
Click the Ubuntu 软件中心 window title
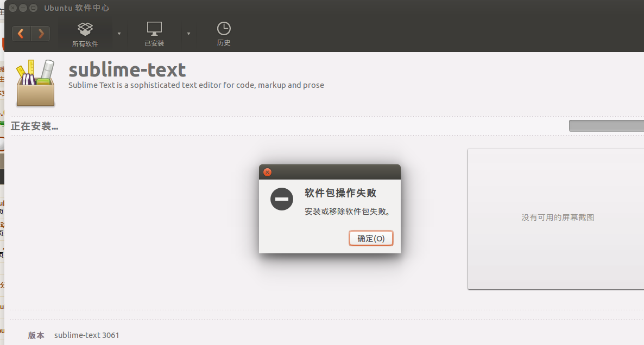77,8
